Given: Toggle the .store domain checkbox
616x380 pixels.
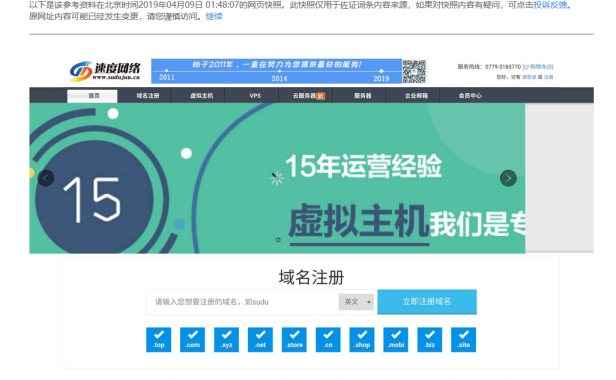Looking at the screenshot, I should coord(294,340).
